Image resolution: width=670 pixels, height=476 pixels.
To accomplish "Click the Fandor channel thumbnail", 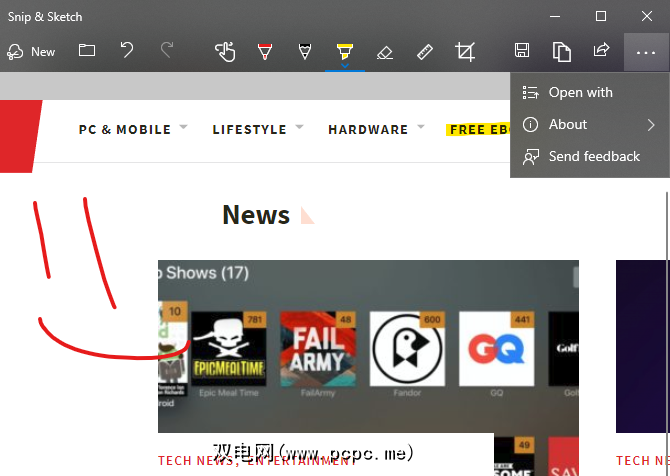I will 407,349.
